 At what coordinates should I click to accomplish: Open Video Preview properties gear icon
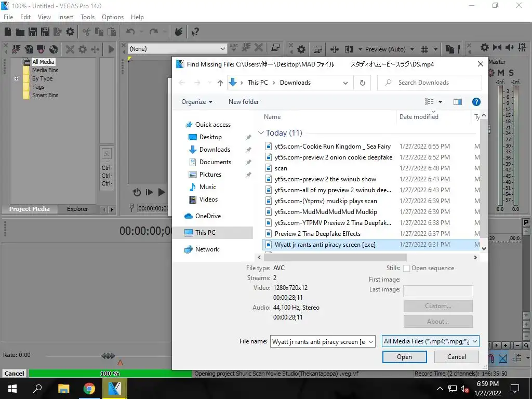(x=301, y=49)
